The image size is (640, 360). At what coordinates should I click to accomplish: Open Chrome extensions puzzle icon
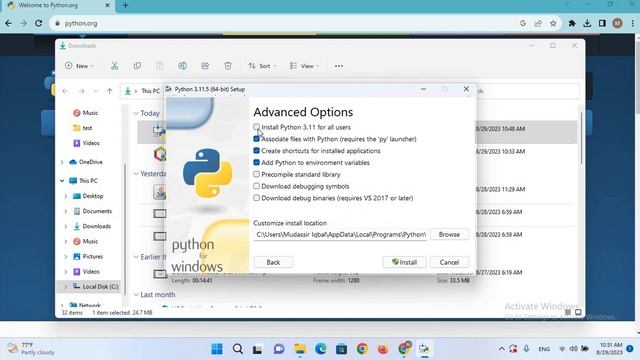[572, 23]
